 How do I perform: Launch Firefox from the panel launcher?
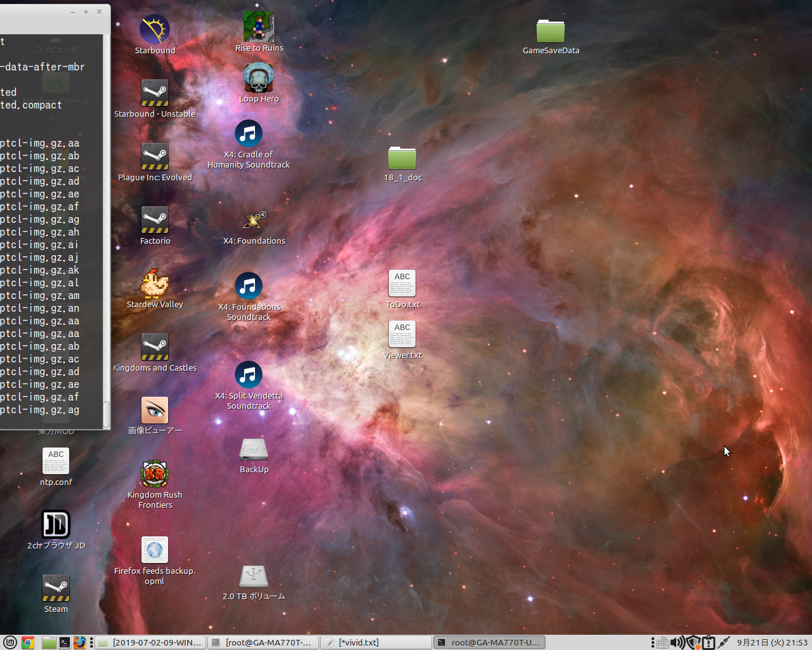tap(79, 642)
